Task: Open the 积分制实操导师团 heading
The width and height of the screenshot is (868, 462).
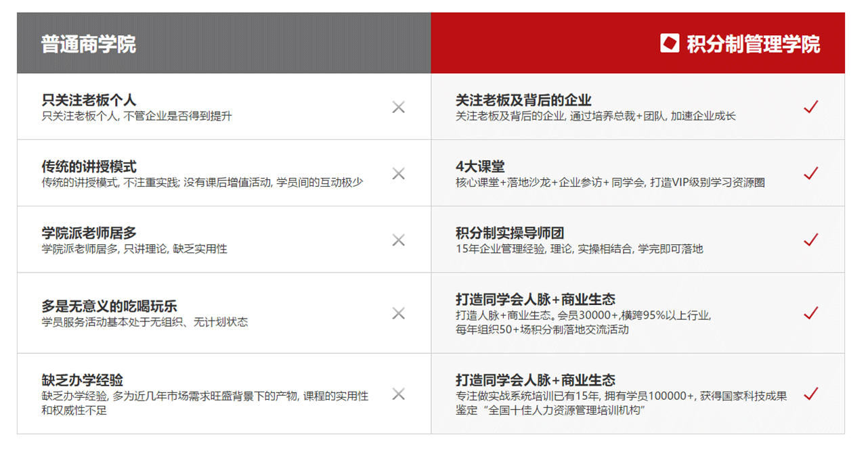Action: click(510, 233)
